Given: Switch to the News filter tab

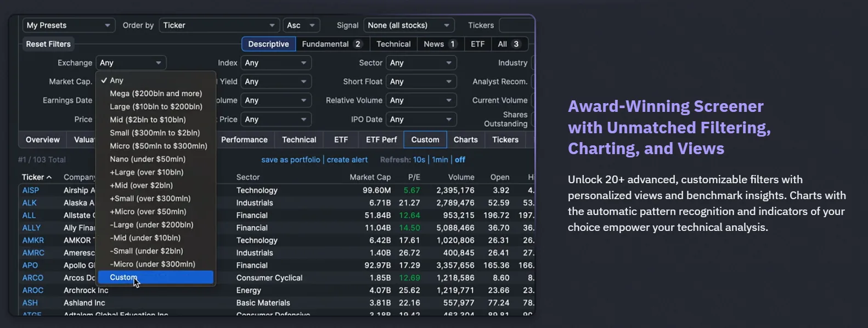Looking at the screenshot, I should [x=440, y=44].
